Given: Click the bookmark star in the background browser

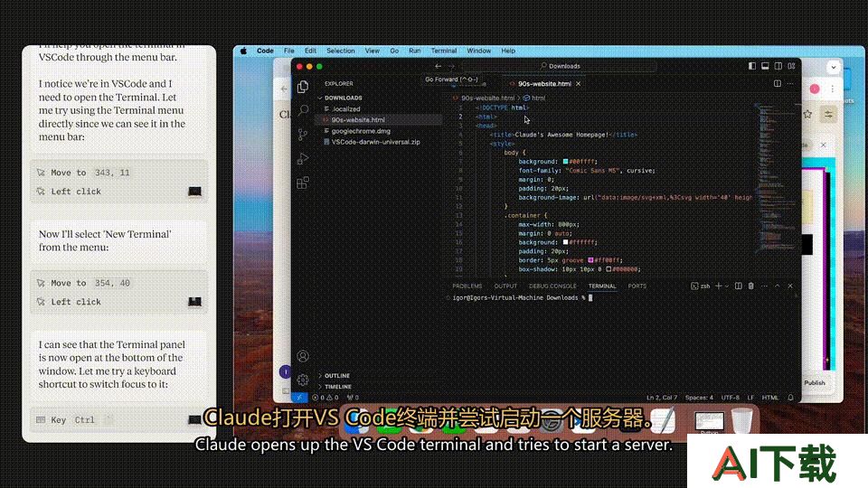Looking at the screenshot, I should point(807,114).
